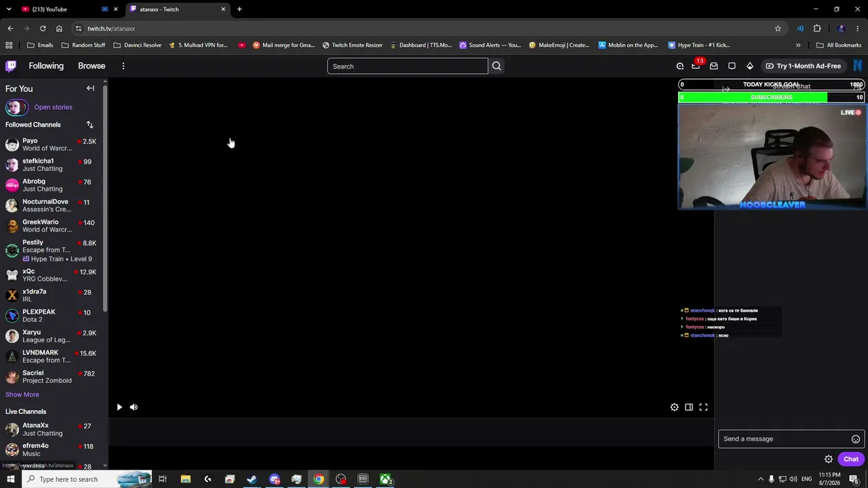The image size is (868, 488).
Task: Open the emote picker smiley icon
Action: [x=856, y=439]
